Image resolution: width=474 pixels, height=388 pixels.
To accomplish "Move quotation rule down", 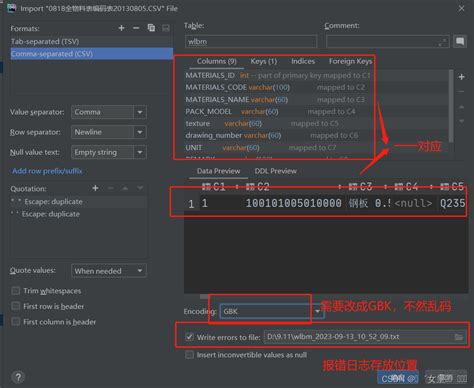I will pos(140,188).
